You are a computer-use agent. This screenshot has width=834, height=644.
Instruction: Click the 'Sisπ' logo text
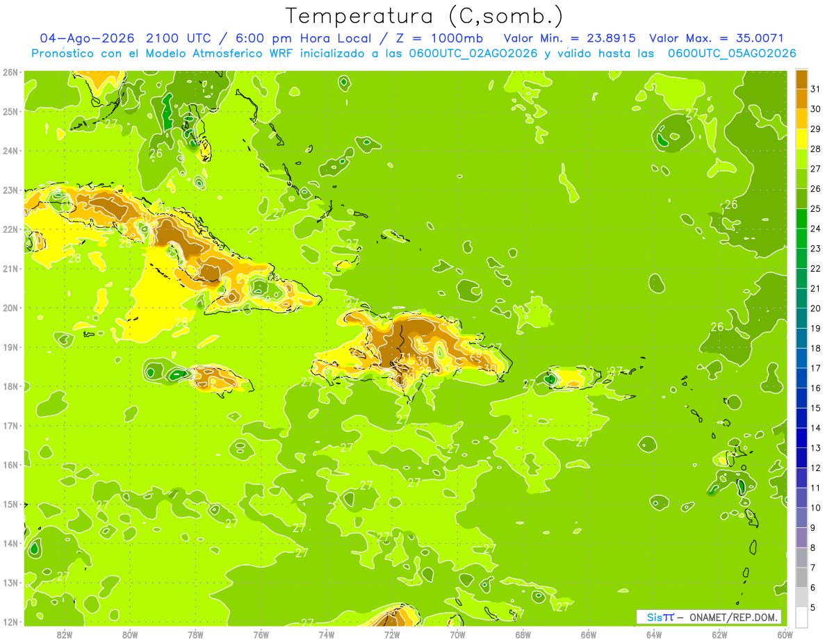pos(660,617)
